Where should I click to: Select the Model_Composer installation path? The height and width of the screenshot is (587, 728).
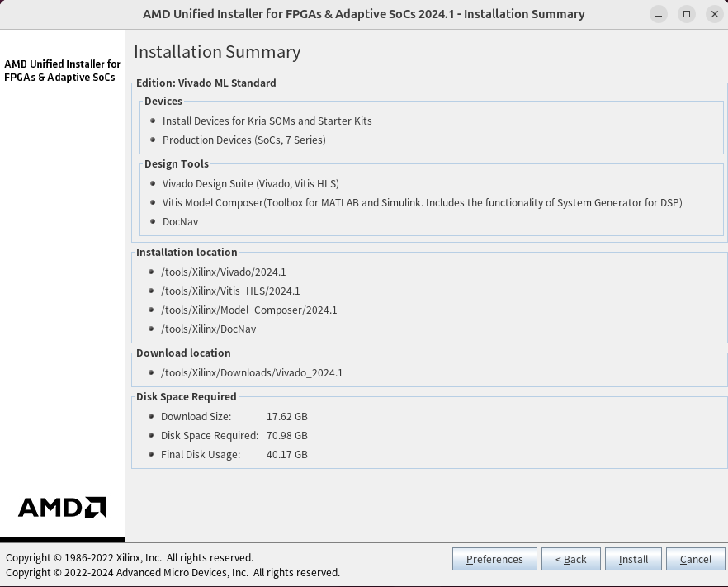pos(248,310)
